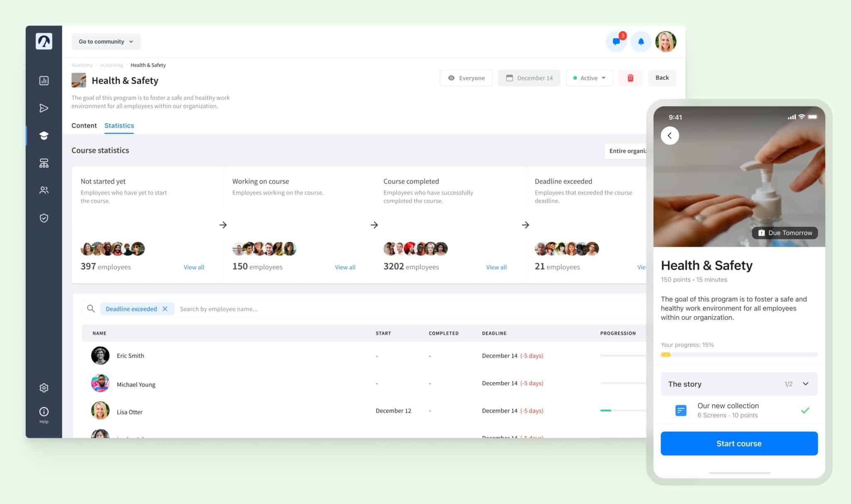Open the analytics bar chart sidebar icon

click(44, 81)
